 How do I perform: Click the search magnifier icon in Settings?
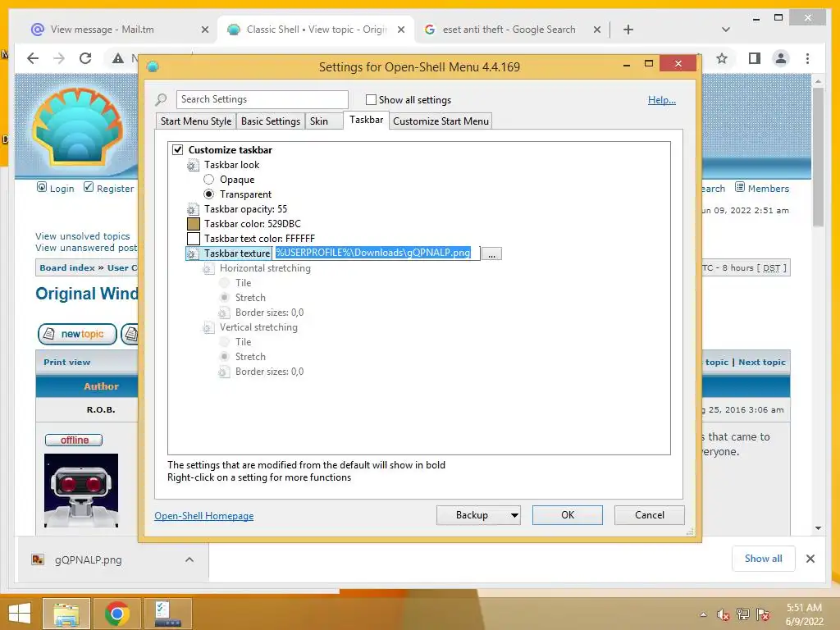[161, 99]
